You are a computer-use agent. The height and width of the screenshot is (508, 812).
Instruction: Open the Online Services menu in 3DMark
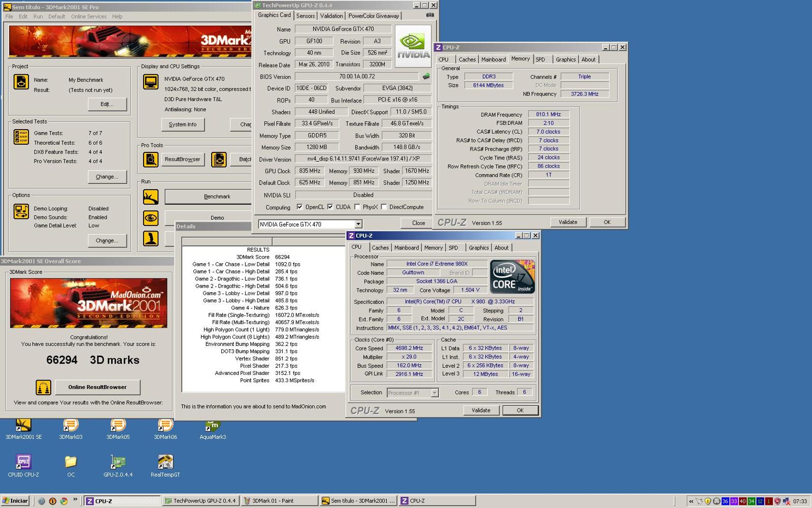coord(89,16)
